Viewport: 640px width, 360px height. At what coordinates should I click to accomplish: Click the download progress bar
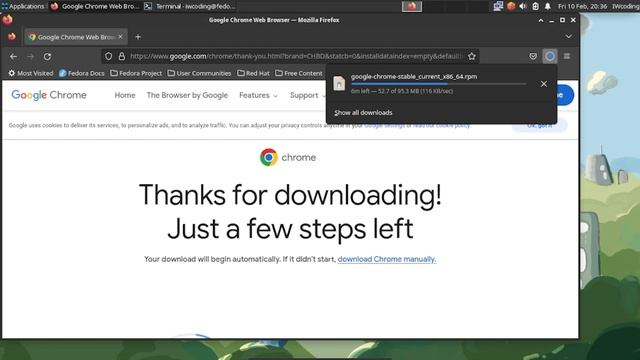(438, 84)
